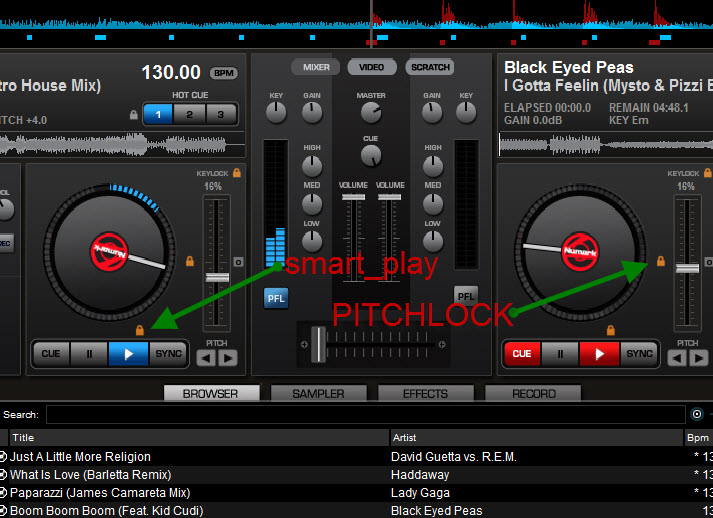Viewport: 713px width, 518px height.
Task: Click the right channel VOLUME fader
Action: click(390, 197)
